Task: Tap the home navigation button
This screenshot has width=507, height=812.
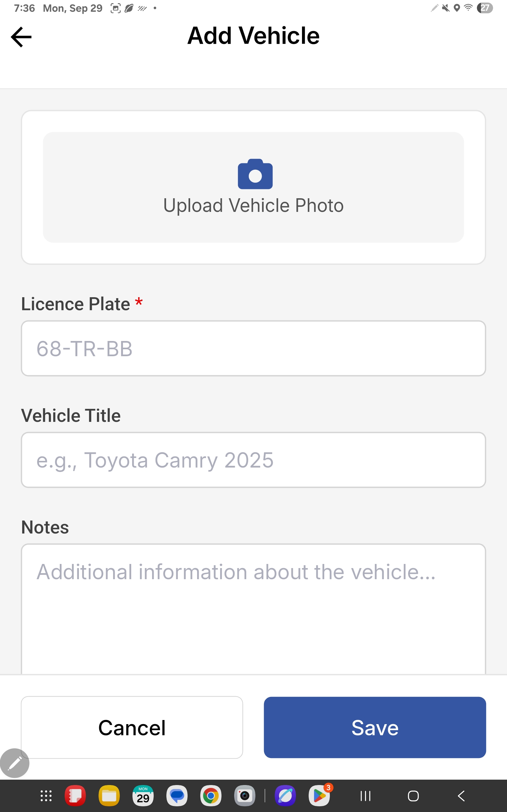Action: click(x=413, y=796)
